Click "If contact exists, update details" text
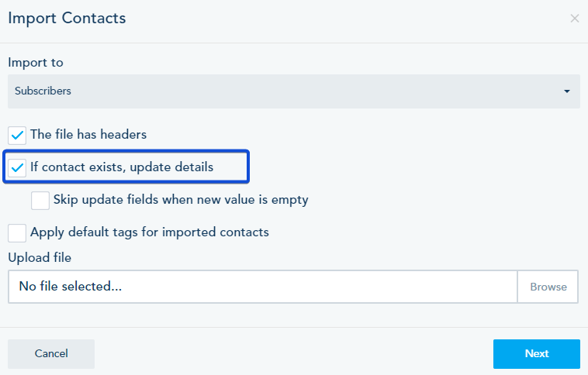Image resolution: width=588 pixels, height=375 pixels. (x=122, y=167)
